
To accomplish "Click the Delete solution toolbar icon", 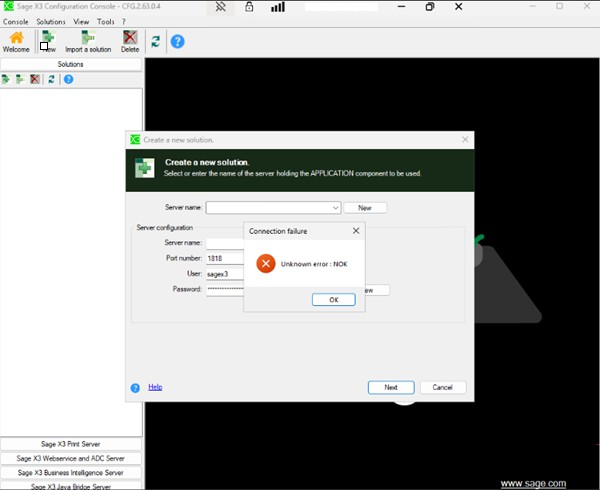I will click(x=130, y=41).
